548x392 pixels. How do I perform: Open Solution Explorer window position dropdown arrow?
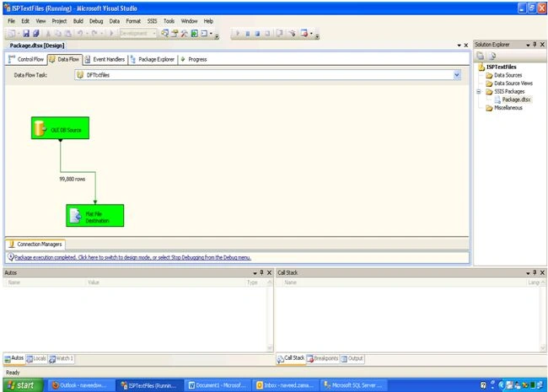[x=528, y=45]
